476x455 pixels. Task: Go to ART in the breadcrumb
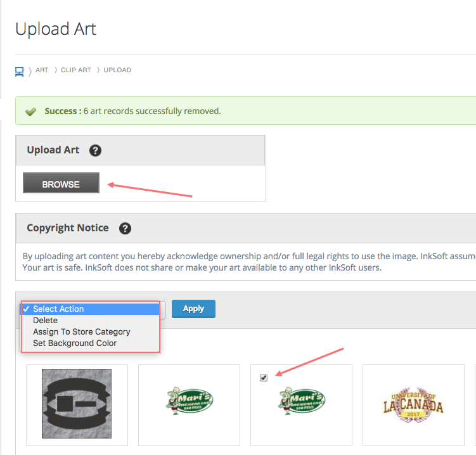pos(42,70)
